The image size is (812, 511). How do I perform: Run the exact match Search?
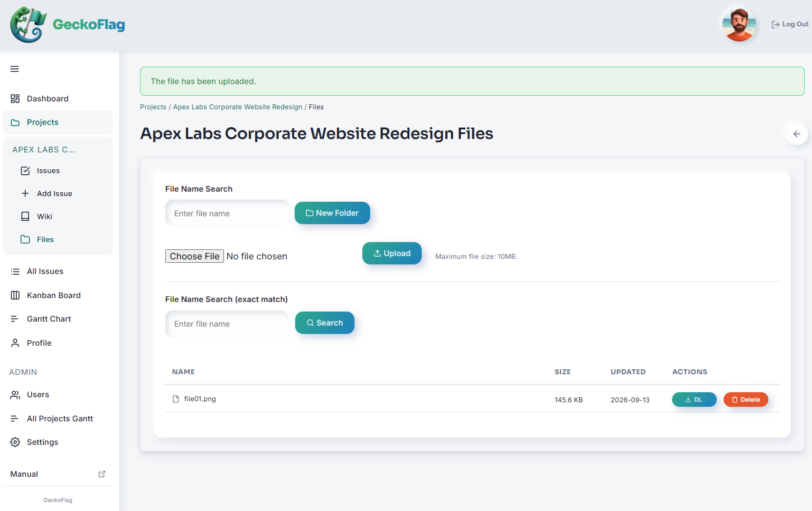tap(325, 323)
